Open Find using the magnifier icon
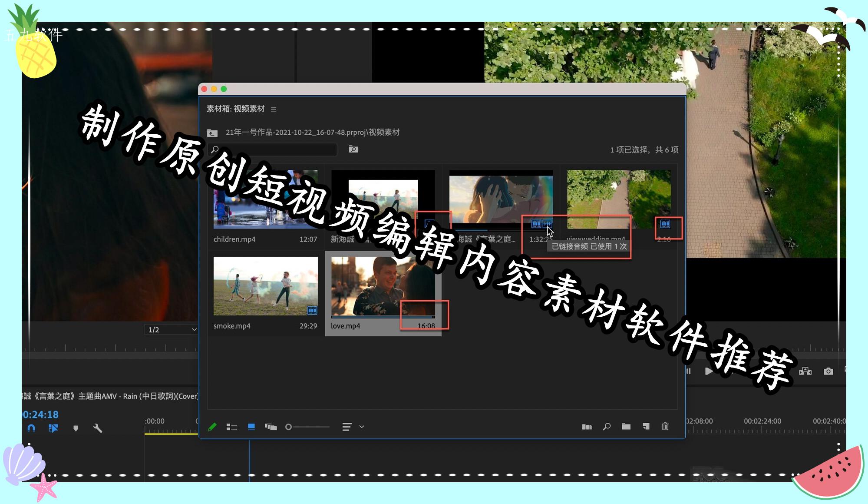868x504 pixels. [x=606, y=427]
